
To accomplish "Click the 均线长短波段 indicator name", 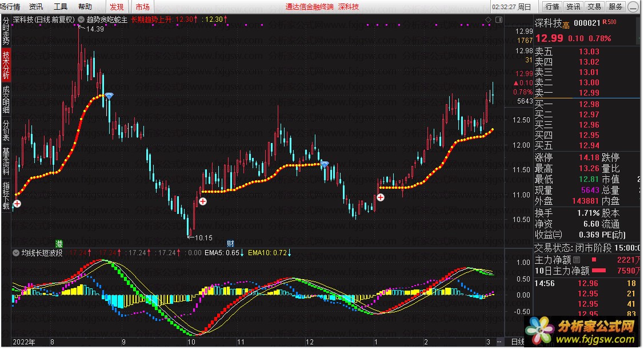I will pos(42,253).
